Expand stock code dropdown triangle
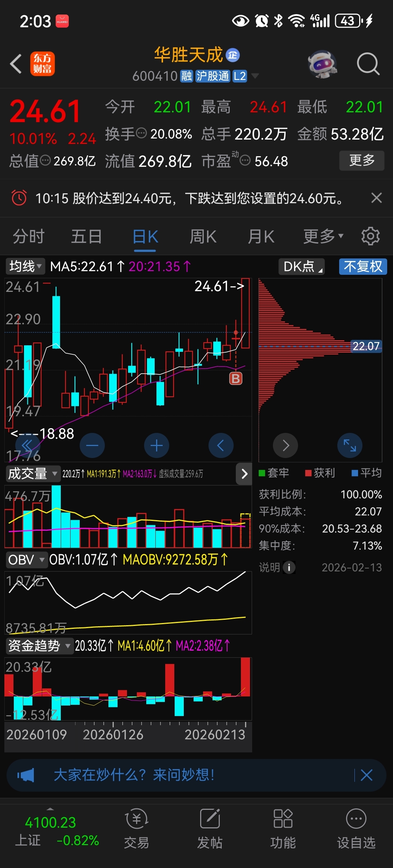 click(x=255, y=76)
